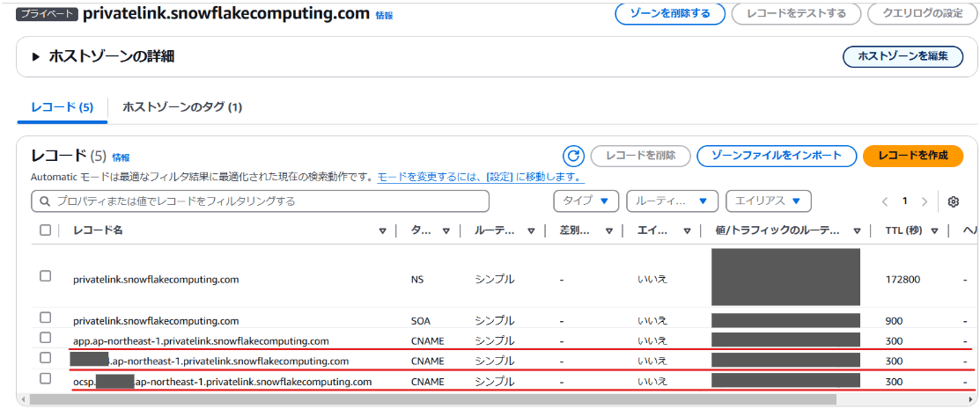Select the ocsp CNAME record checkbox
This screenshot has width=980, height=409.
(x=45, y=378)
